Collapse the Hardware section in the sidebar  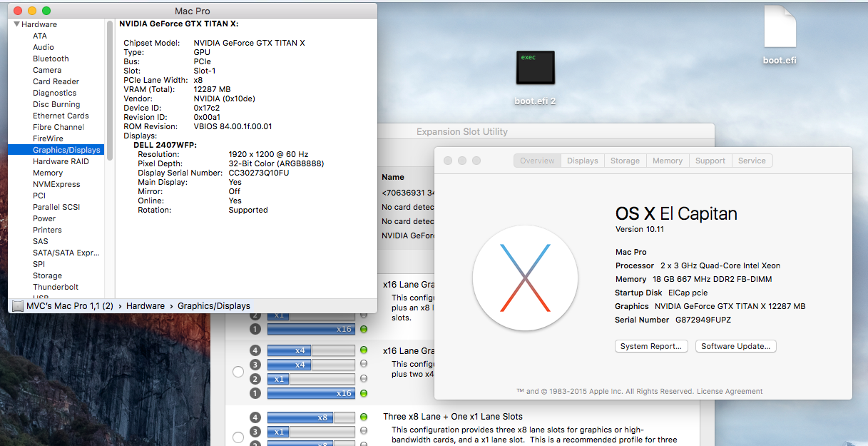tap(16, 24)
